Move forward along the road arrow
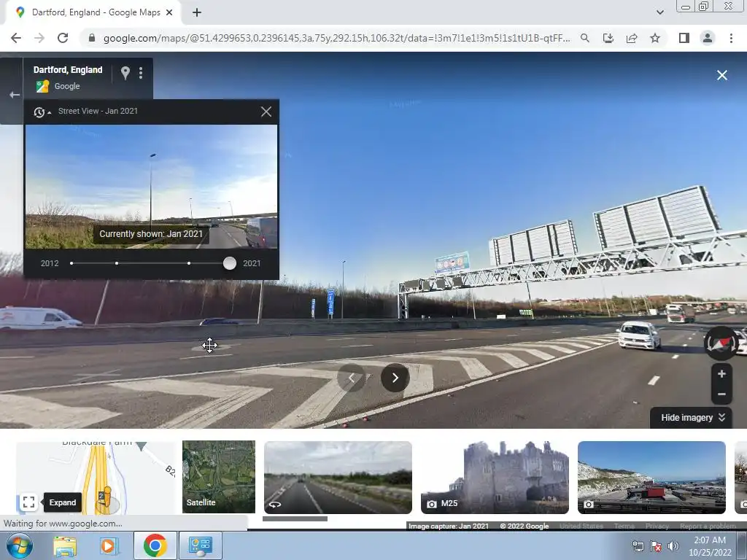This screenshot has height=560, width=747. pyautogui.click(x=395, y=378)
